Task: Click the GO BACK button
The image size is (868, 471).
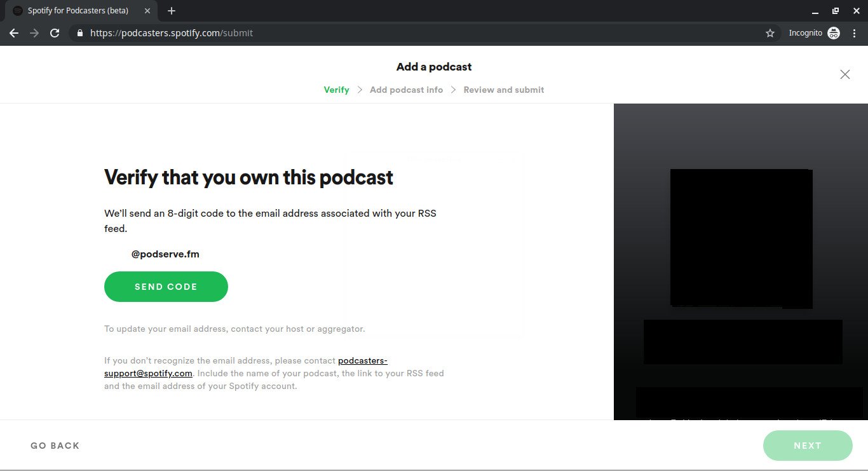Action: (x=55, y=446)
